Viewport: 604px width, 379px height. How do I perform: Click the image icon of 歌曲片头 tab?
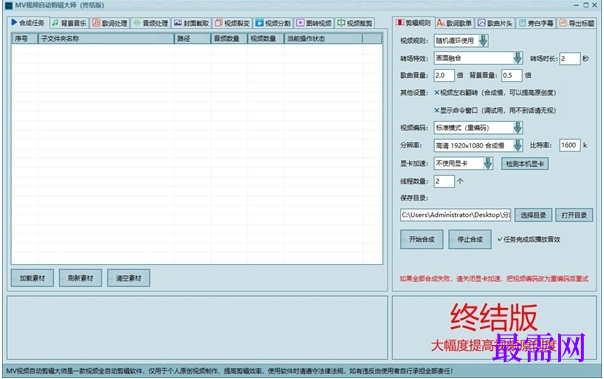click(x=482, y=23)
